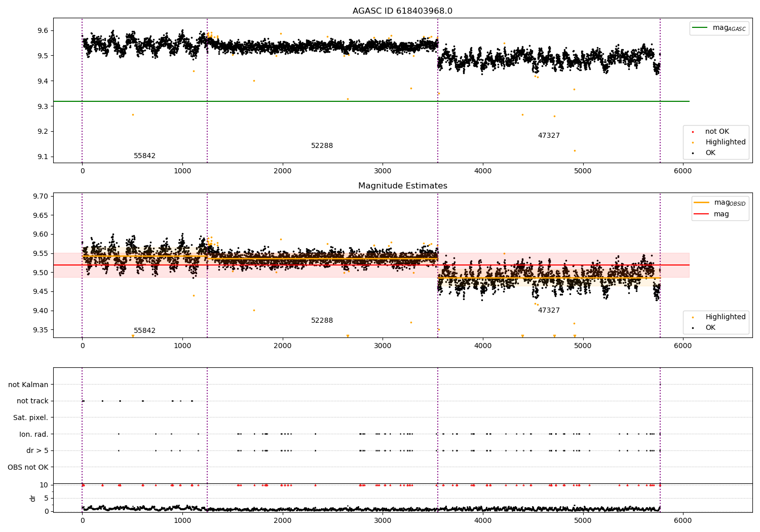Screen dimensions: 760x532
Task: Click the 9.35 y-tick in the middle plot
Action: (x=40, y=330)
